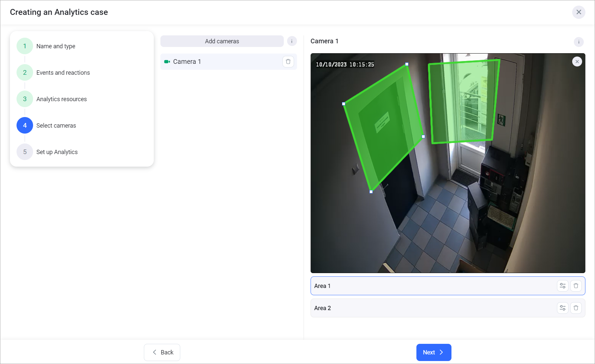The image size is (595, 364).
Task: Go Back to the previous step
Action: pos(162,352)
